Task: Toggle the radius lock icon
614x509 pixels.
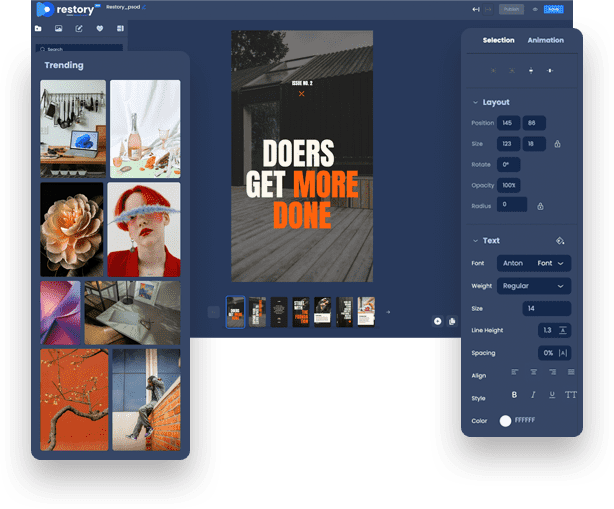Action: pos(540,206)
